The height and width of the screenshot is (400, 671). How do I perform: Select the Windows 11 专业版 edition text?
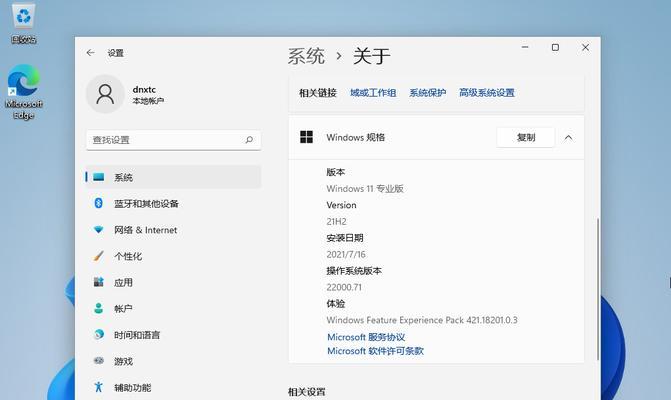[x=365, y=189]
